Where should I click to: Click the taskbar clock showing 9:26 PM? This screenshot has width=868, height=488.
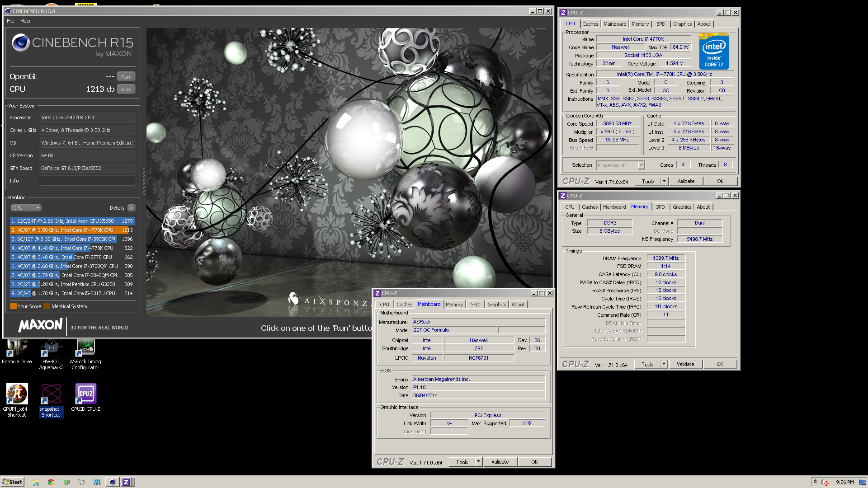[844, 482]
